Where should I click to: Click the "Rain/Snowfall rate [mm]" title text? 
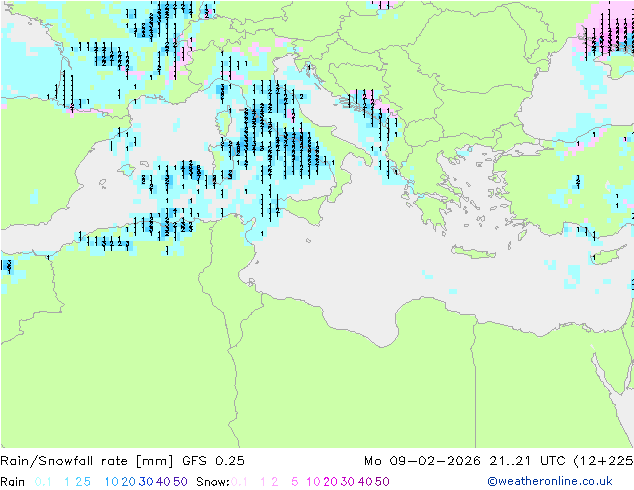coord(87,461)
